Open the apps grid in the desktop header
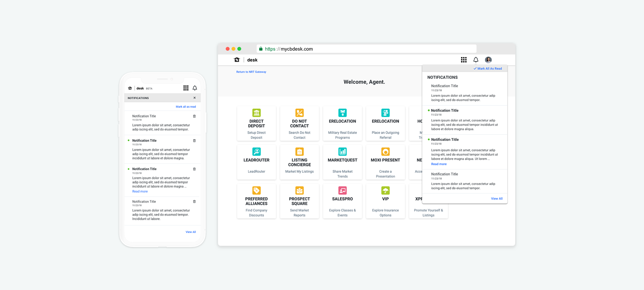The image size is (644, 290). (464, 60)
